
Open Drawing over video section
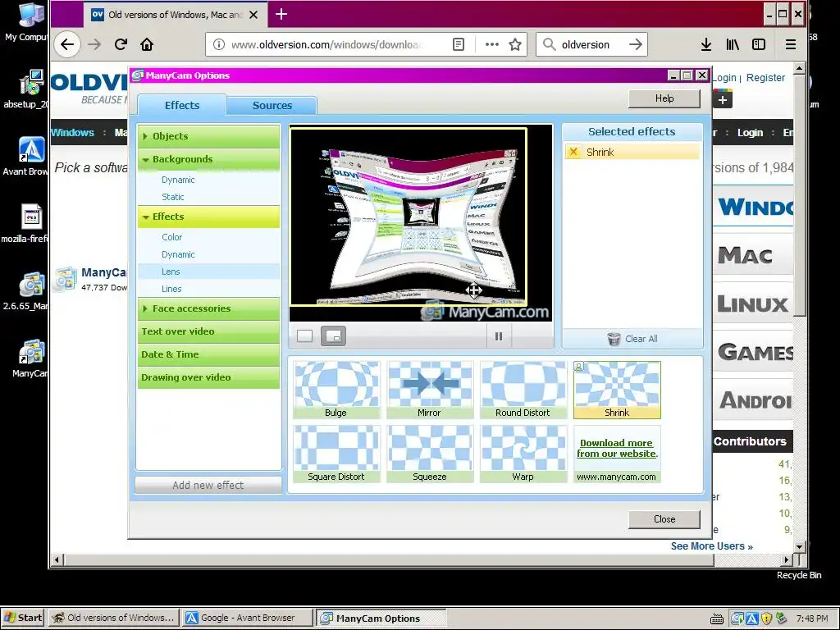[208, 377]
